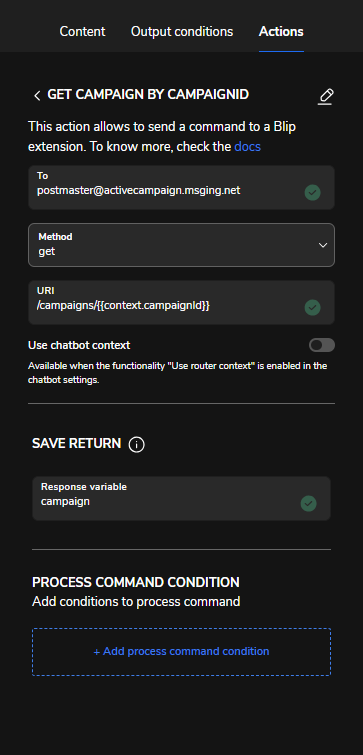Click the green checkmark in the To field
The height and width of the screenshot is (755, 363).
(312, 193)
